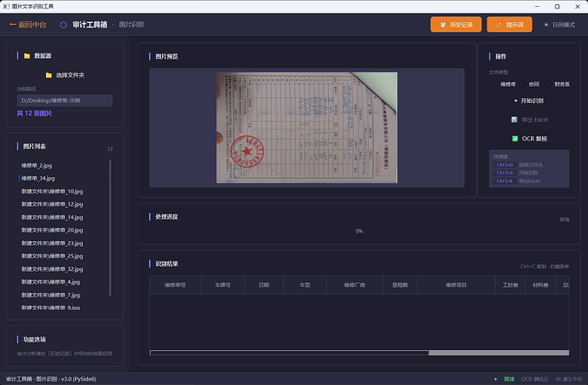Click the repair order preview image

(x=307, y=128)
